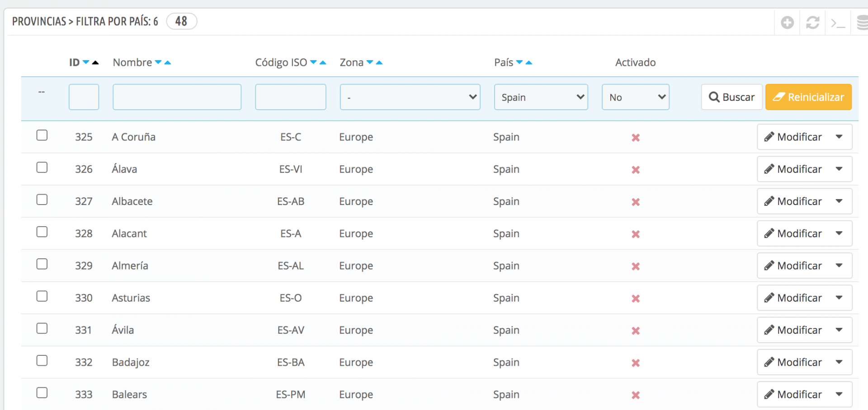This screenshot has height=410, width=868.
Task: Click the refresh list icon
Action: pos(812,22)
